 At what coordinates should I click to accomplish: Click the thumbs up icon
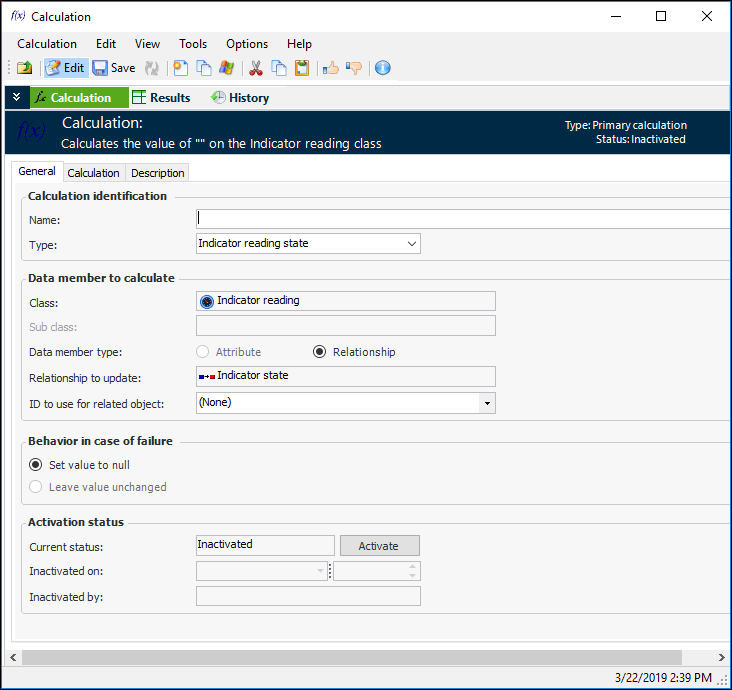[x=330, y=68]
